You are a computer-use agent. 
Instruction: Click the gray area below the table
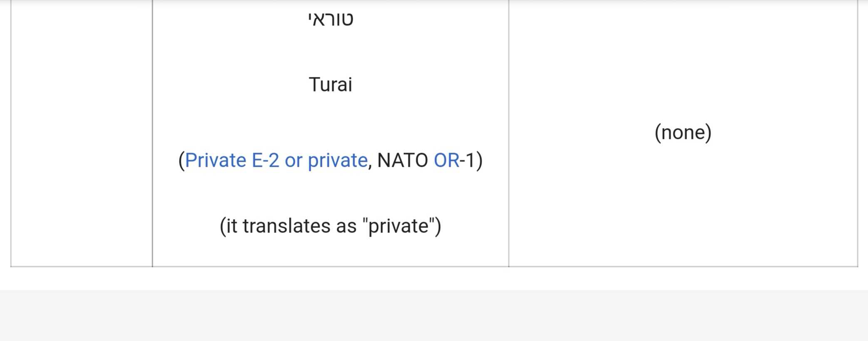pos(434,316)
